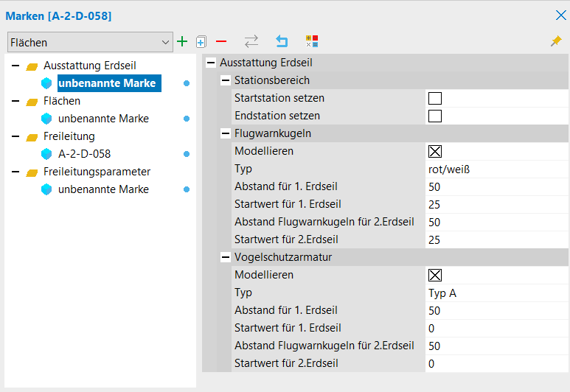The width and height of the screenshot is (570, 392).
Task: Select unbenannte Marke under Flächen
Action: 103,119
